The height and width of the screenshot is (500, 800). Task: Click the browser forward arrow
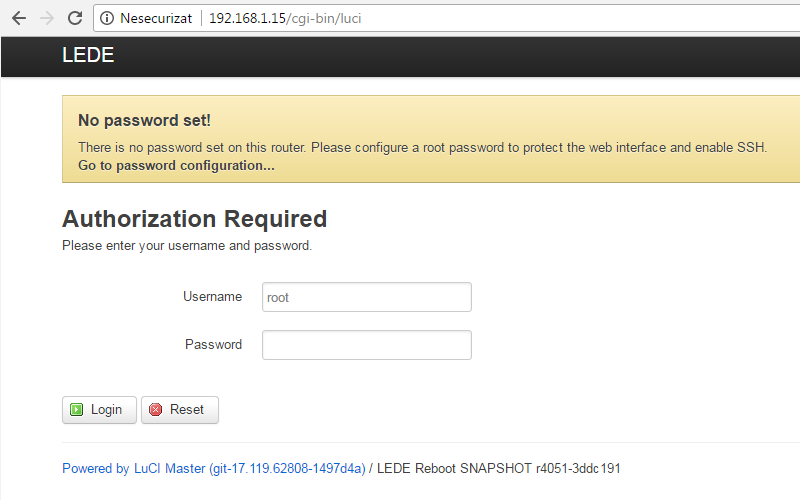(x=47, y=18)
